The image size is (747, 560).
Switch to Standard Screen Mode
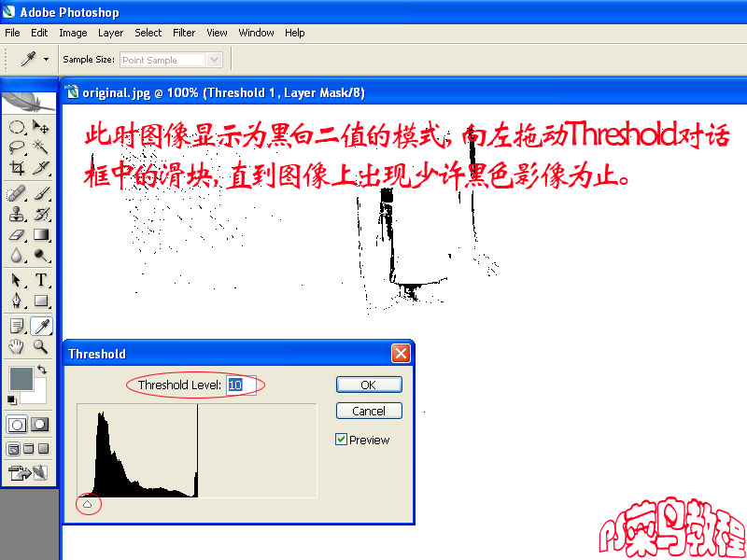13,449
